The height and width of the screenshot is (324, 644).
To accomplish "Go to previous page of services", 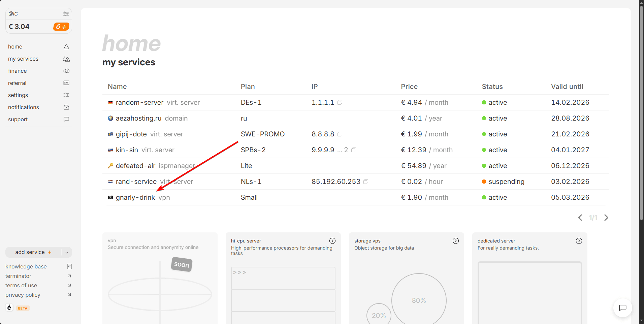I will (580, 218).
